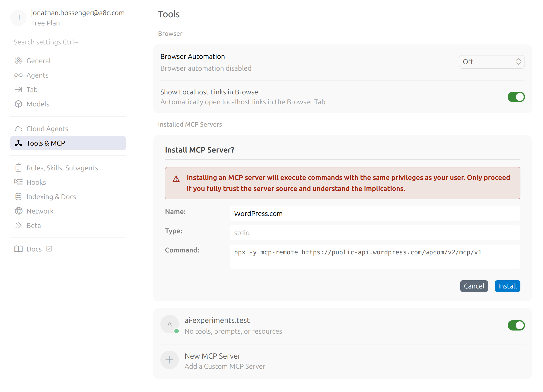Screen dimensions: 543x392
Task: Click the Indexing & Docs database icon
Action: pyautogui.click(x=18, y=196)
